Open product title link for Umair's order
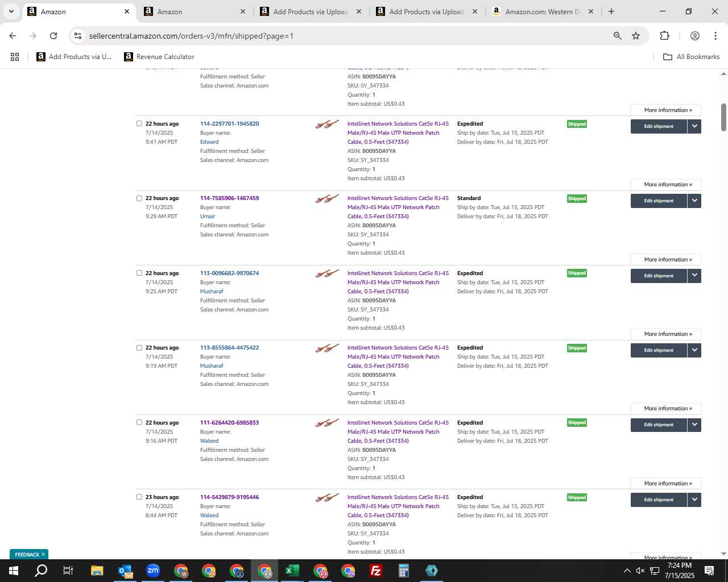The height and width of the screenshot is (582, 728). pos(398,207)
